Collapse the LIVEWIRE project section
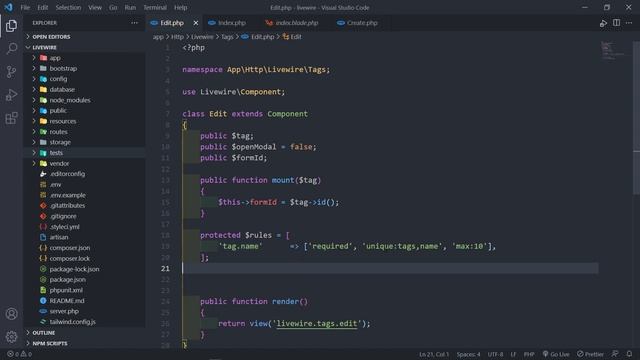The height and width of the screenshot is (360, 640). point(85,47)
